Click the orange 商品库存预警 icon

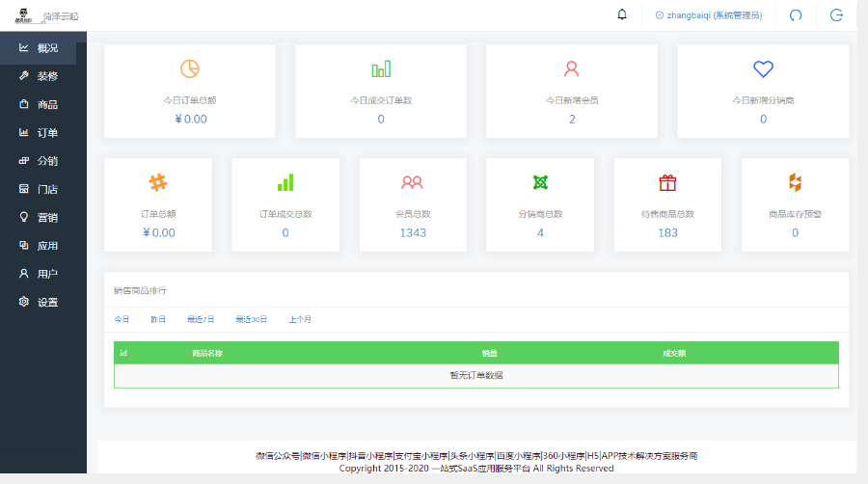pos(795,182)
